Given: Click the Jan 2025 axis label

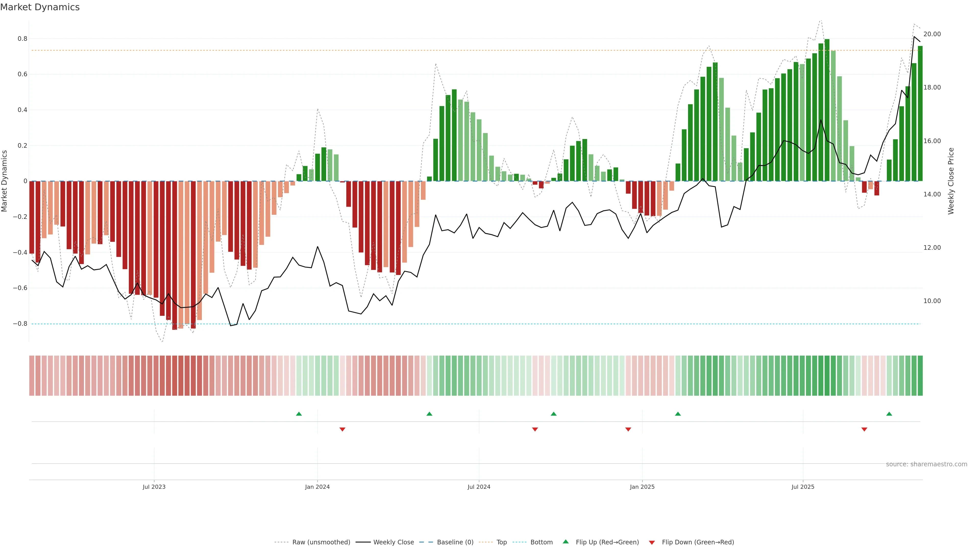Looking at the screenshot, I should click(642, 487).
